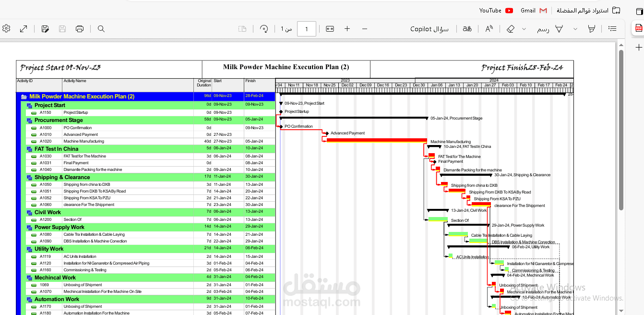
Task: Click the Section Of green Gantt bar
Action: 438,219
